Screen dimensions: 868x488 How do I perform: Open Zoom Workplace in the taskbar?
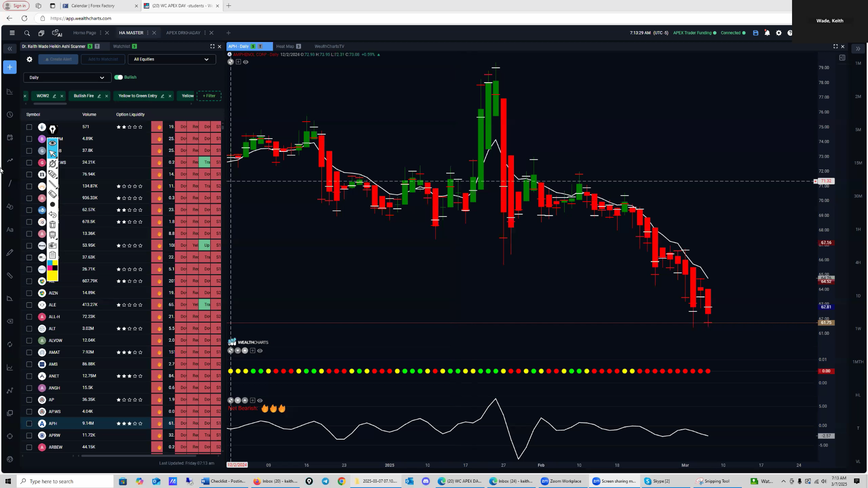562,481
